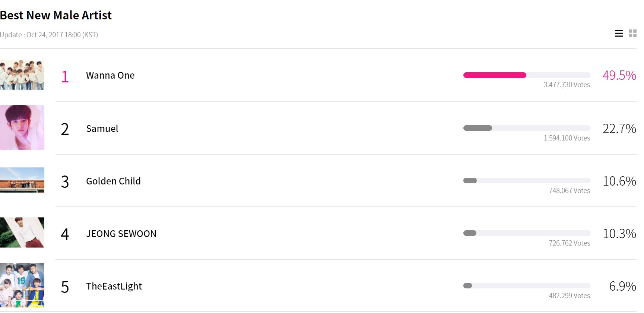Open Wanna One group photo thumbnail
Viewport: 644px width, 313px height.
point(22,75)
